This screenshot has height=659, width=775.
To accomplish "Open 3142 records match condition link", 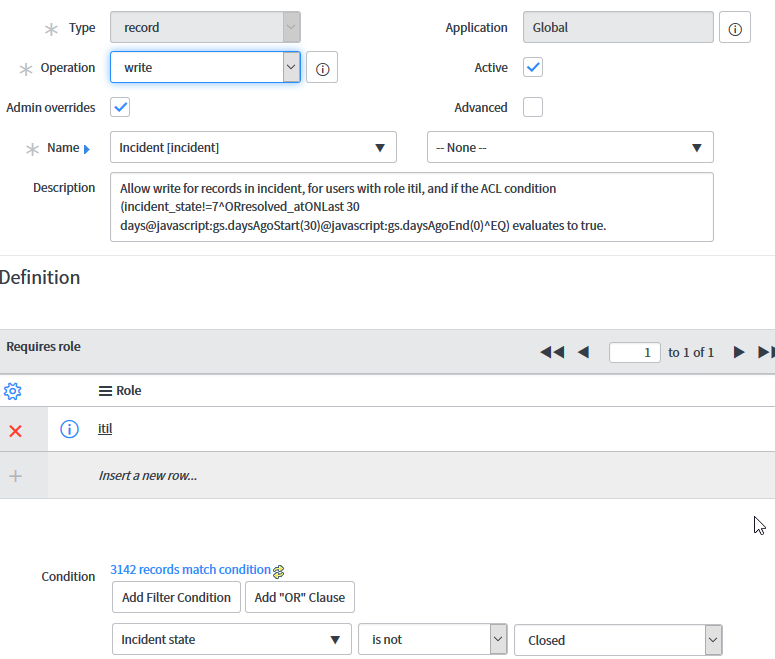I will [190, 570].
